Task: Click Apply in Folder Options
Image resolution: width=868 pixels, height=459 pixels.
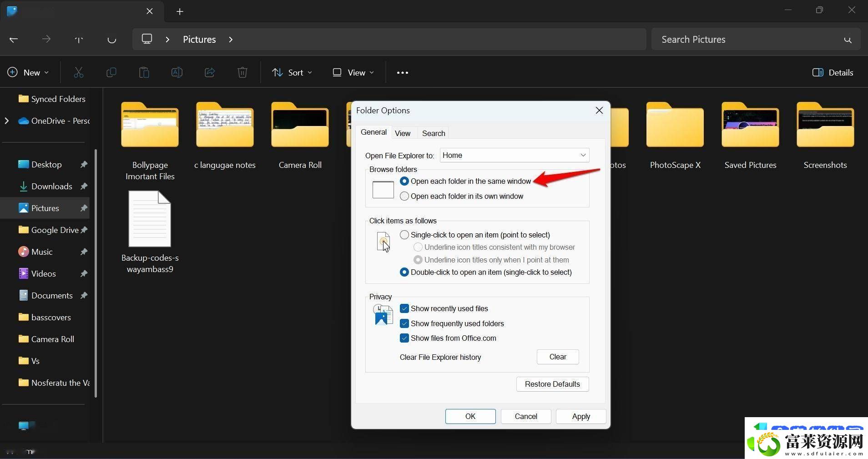Action: pos(581,416)
